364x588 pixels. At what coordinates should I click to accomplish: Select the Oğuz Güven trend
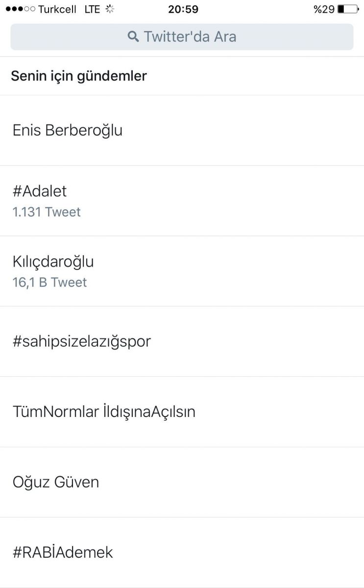point(56,482)
